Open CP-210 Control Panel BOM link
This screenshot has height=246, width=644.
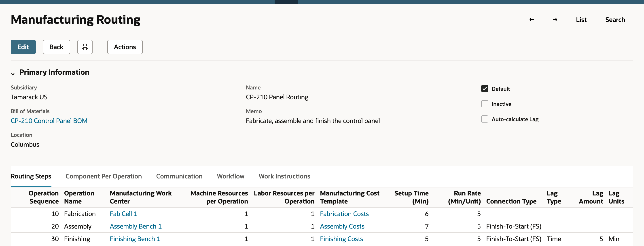click(x=49, y=121)
